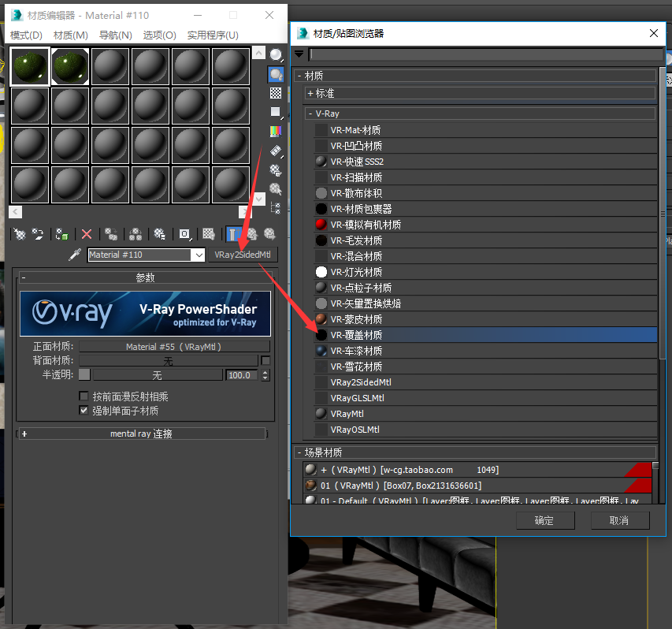Select the VR-车漆材质 blue sphere icon
Image resolution: width=672 pixels, height=629 pixels.
coord(321,351)
